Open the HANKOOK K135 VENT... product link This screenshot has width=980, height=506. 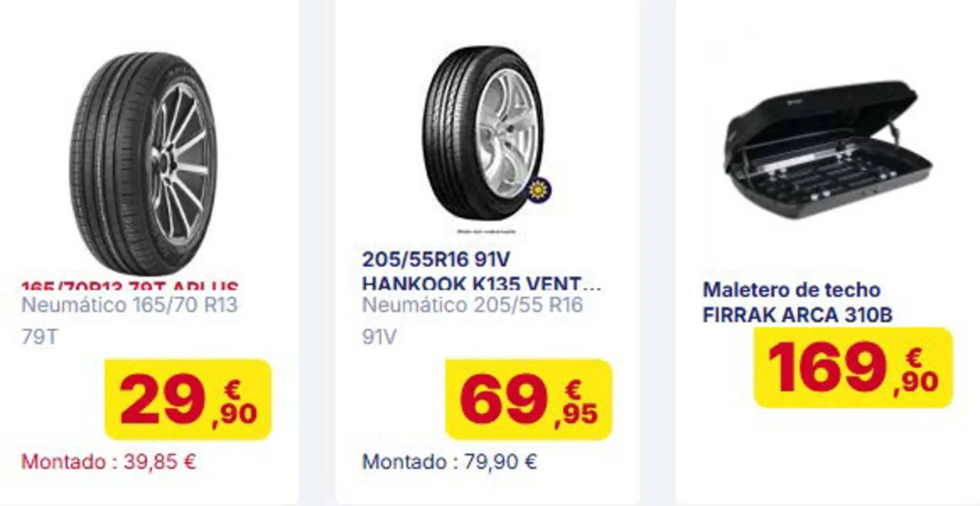[481, 284]
